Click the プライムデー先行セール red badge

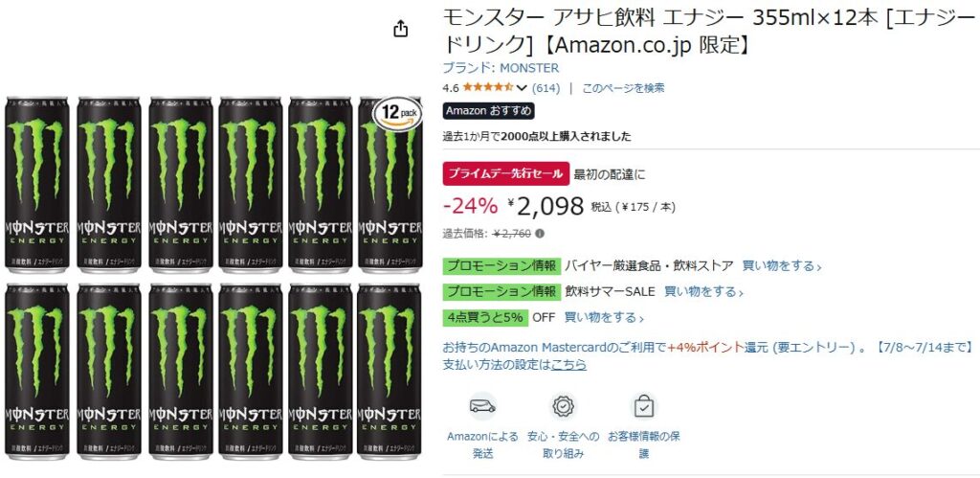(506, 174)
